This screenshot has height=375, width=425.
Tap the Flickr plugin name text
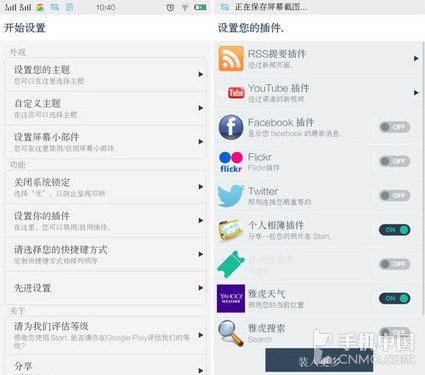(260, 157)
